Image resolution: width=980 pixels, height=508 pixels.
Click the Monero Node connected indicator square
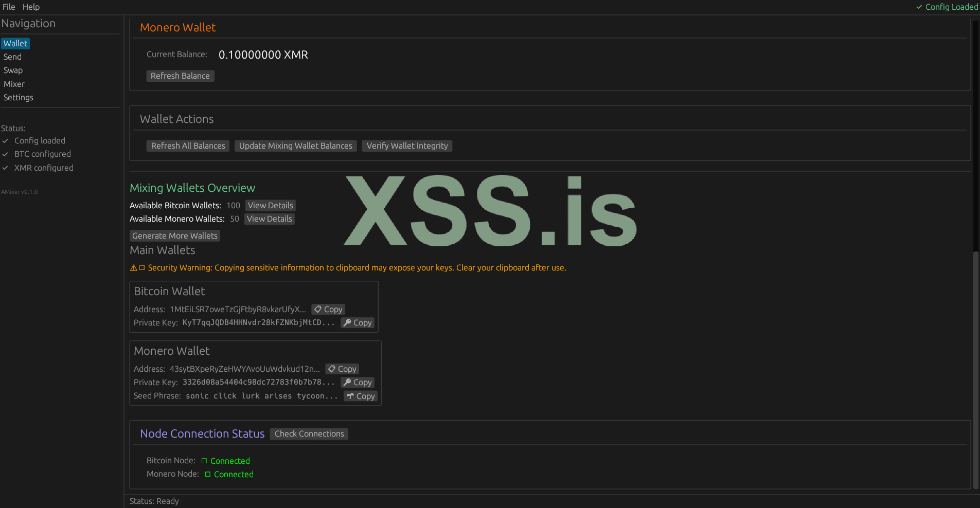208,474
